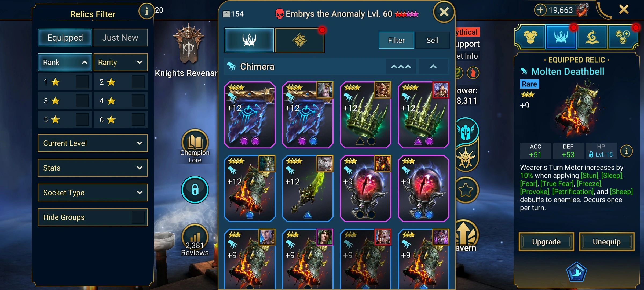Select the +12 green dagger relic
The height and width of the screenshot is (290, 644).
[308, 189]
